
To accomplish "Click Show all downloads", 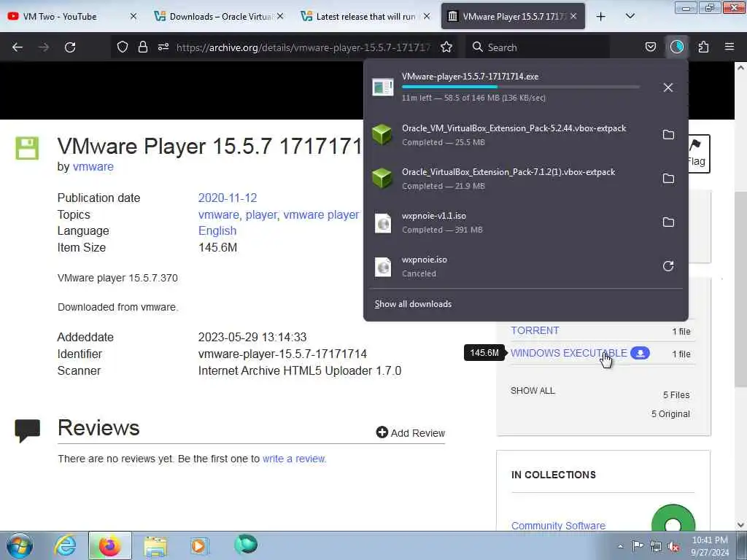I will (x=413, y=304).
